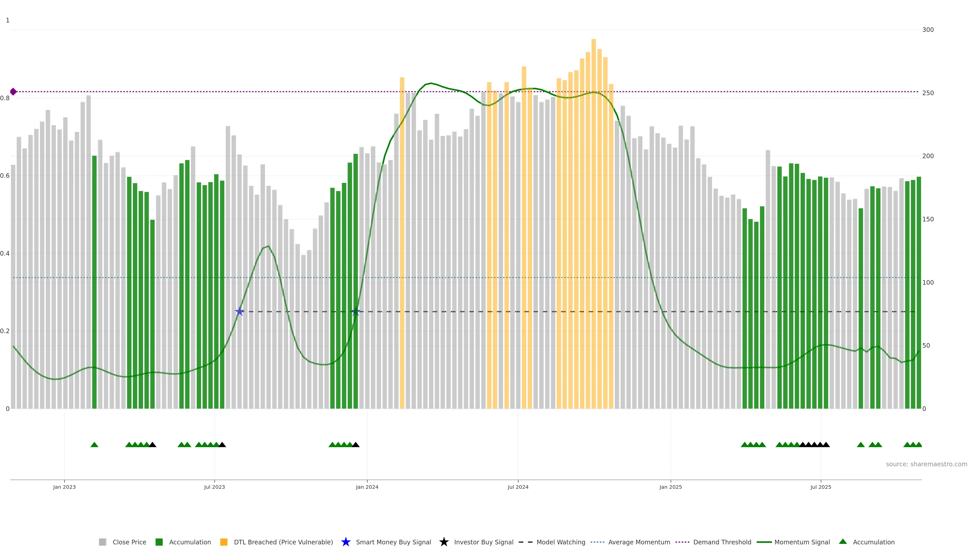Image resolution: width=980 pixels, height=551 pixels.
Task: Click the first blue star on the Model Watching line
Action: pyautogui.click(x=239, y=311)
